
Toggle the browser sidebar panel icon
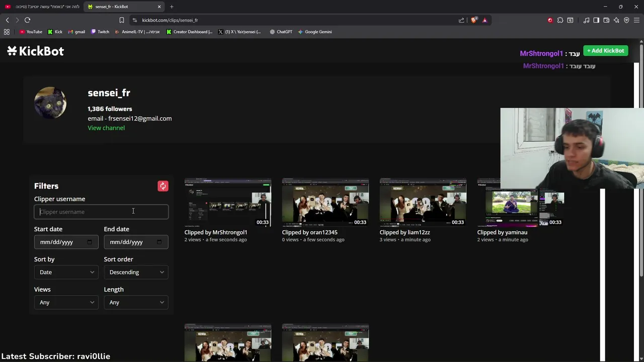coord(596,20)
